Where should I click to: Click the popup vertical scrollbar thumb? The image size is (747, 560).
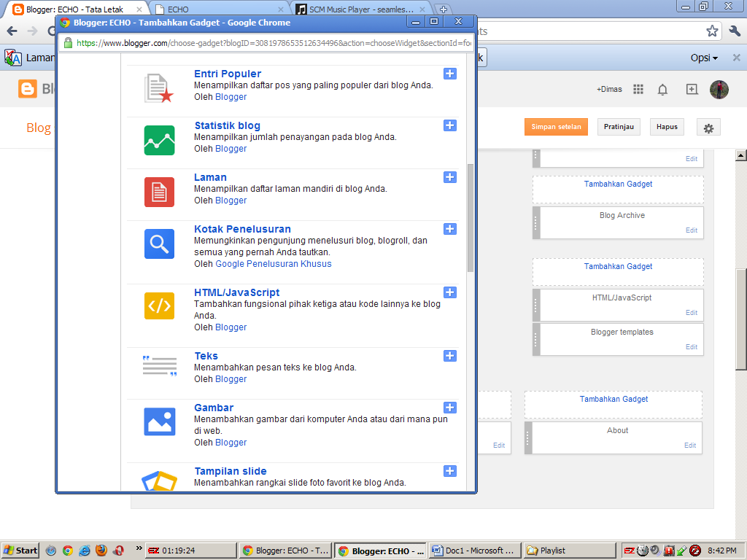point(471,218)
